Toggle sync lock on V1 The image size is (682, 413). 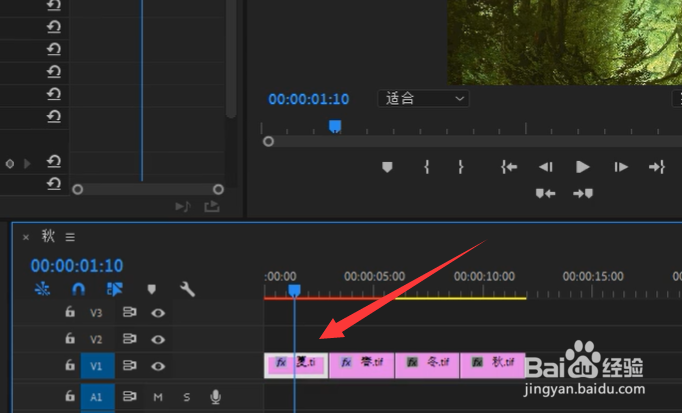[x=129, y=366]
